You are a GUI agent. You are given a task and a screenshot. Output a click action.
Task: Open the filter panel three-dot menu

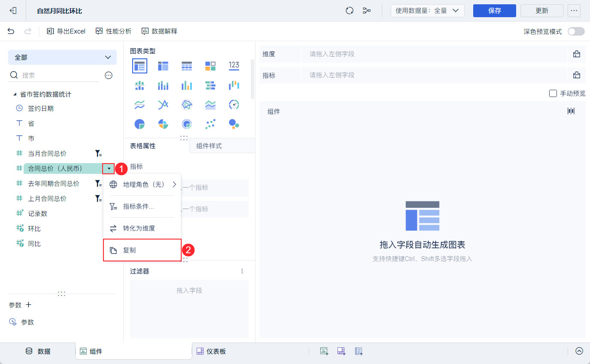point(242,271)
